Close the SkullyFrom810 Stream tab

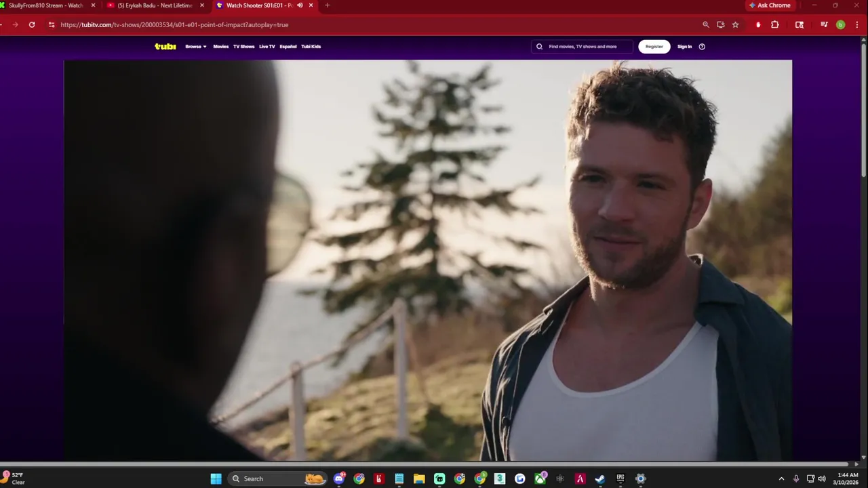[x=93, y=5]
